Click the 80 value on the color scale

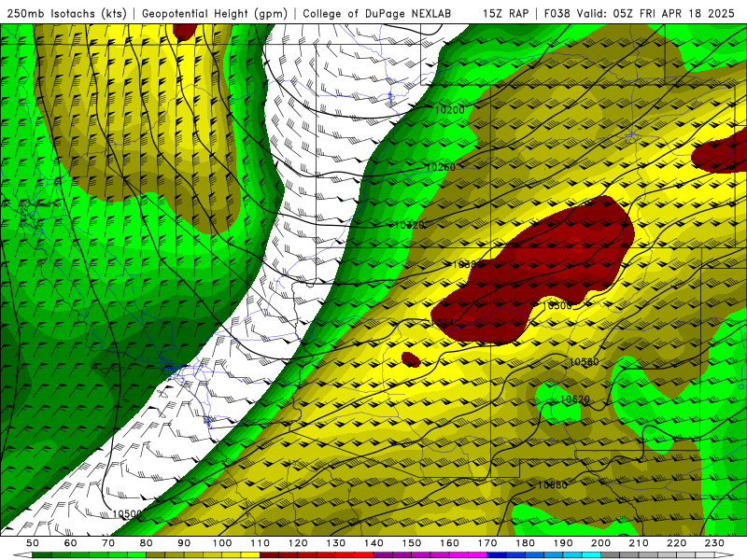point(147,543)
